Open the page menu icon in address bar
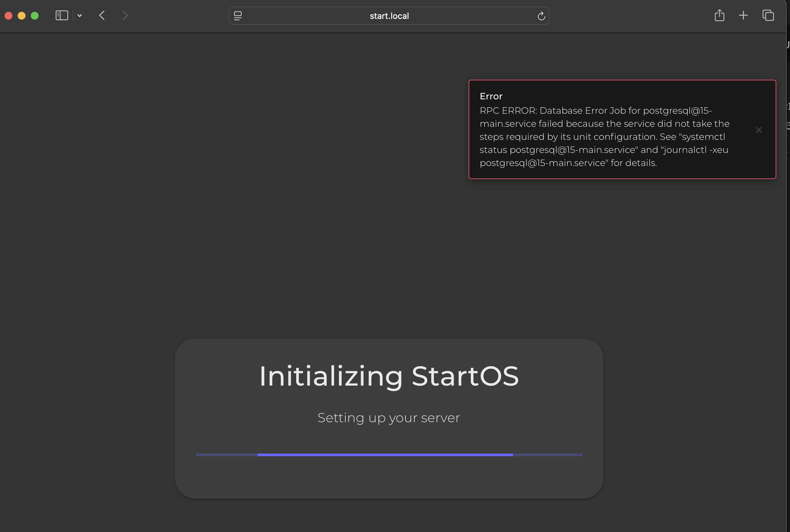Screen dimensions: 790x532 pos(238,16)
